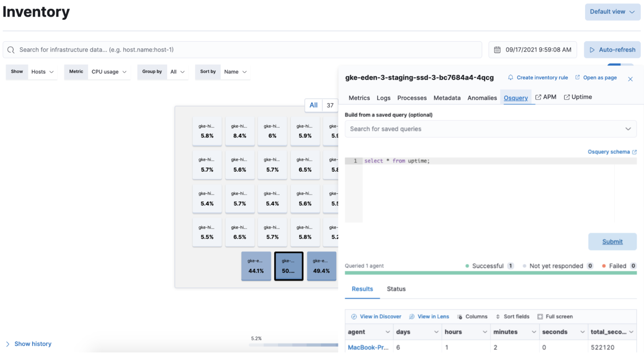Viewport: 644px width, 358px height.
Task: Open the saved queries search dropdown
Action: tap(490, 129)
